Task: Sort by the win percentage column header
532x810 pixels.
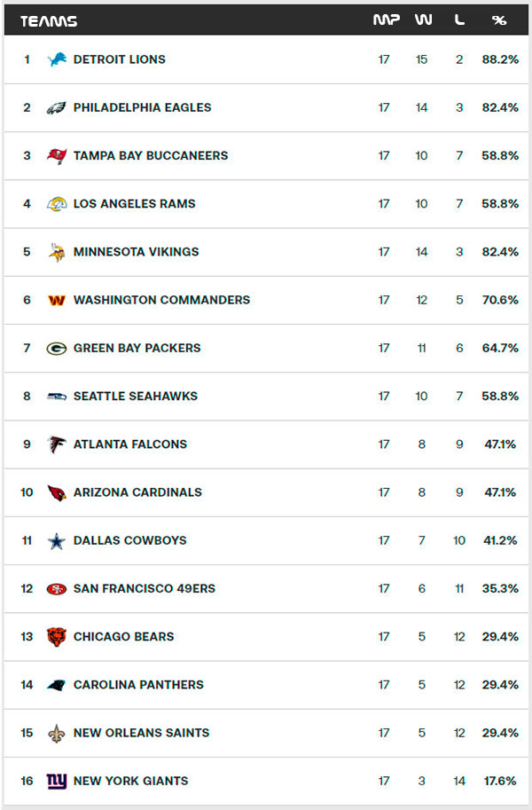Action: (499, 20)
